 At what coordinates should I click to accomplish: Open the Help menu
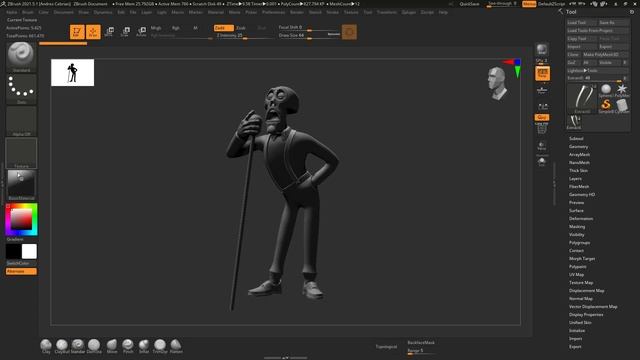(443, 12)
